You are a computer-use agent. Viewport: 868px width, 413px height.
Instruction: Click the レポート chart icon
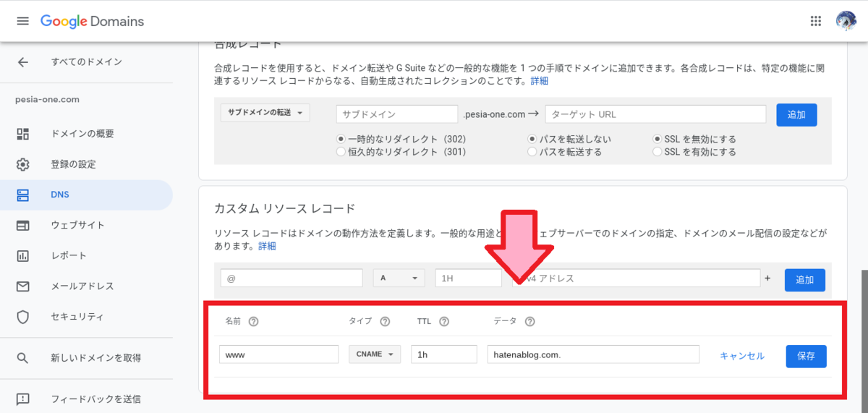[x=23, y=255]
